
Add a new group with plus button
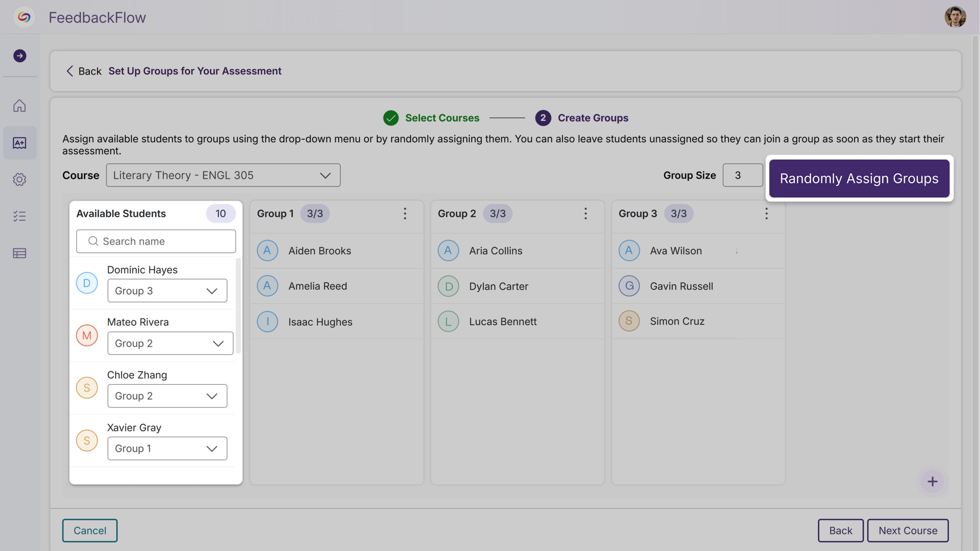(x=933, y=481)
